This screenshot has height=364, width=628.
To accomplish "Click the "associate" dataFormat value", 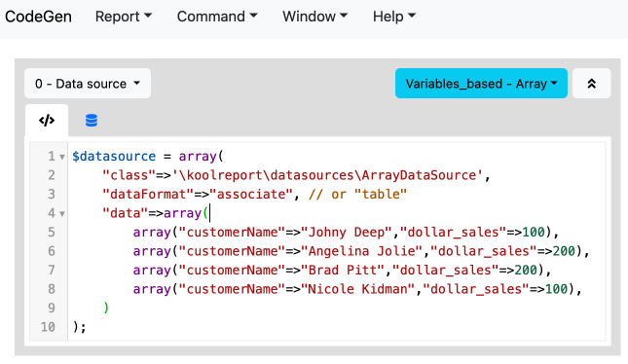I will (x=251, y=195).
